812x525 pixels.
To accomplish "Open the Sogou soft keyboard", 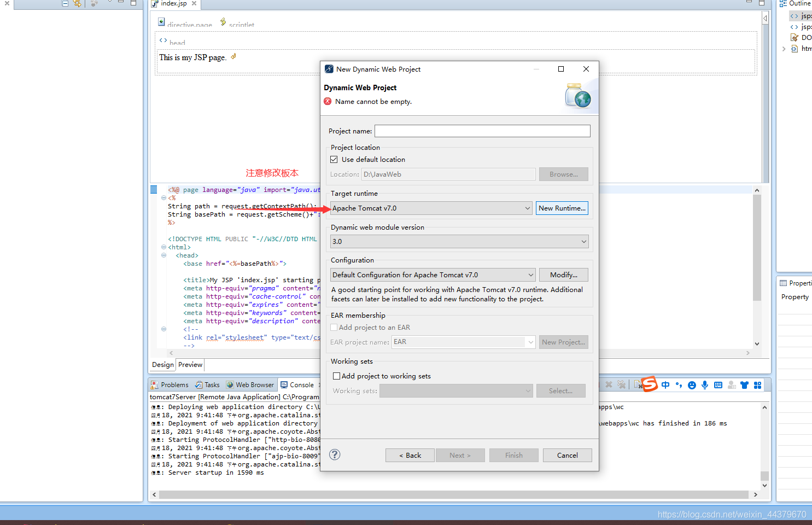I will coord(718,385).
